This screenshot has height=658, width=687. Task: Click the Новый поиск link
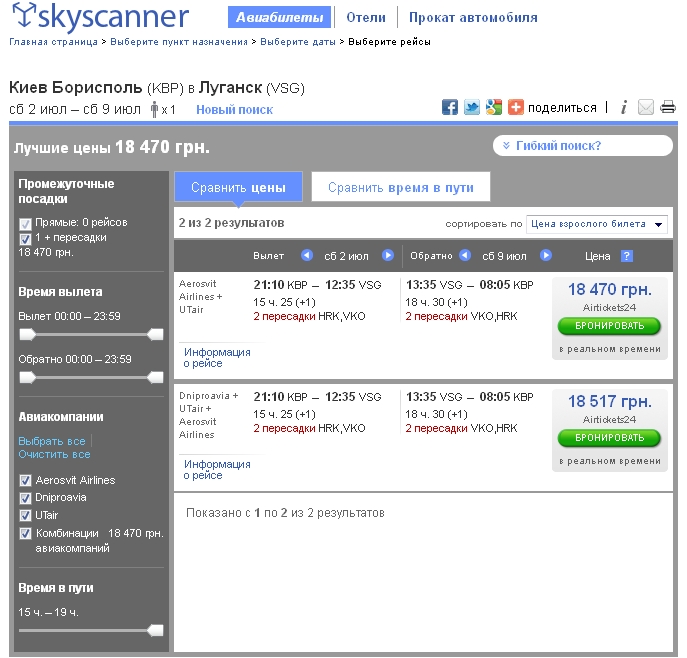(x=234, y=110)
